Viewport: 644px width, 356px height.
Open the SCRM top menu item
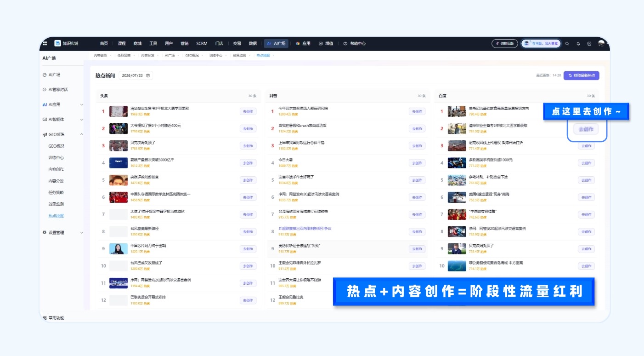tap(202, 43)
